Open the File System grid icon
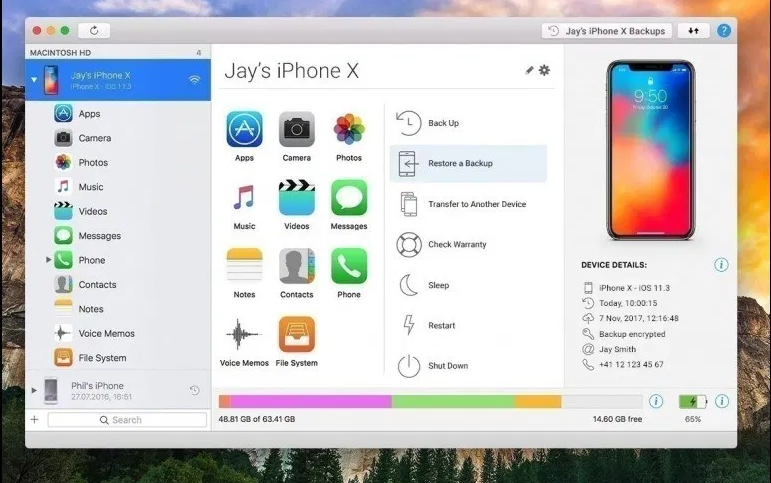771x483 pixels. pos(296,335)
